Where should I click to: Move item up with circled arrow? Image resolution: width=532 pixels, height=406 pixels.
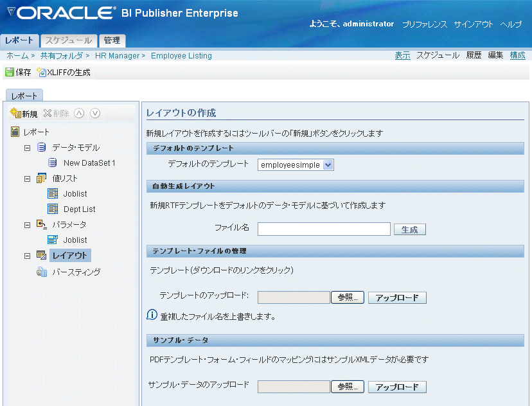[x=79, y=113]
